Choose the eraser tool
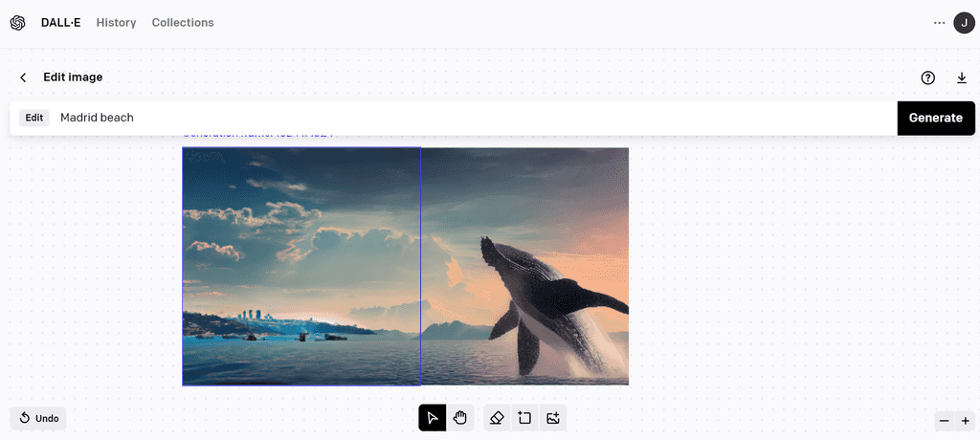This screenshot has width=980, height=440. click(x=497, y=418)
